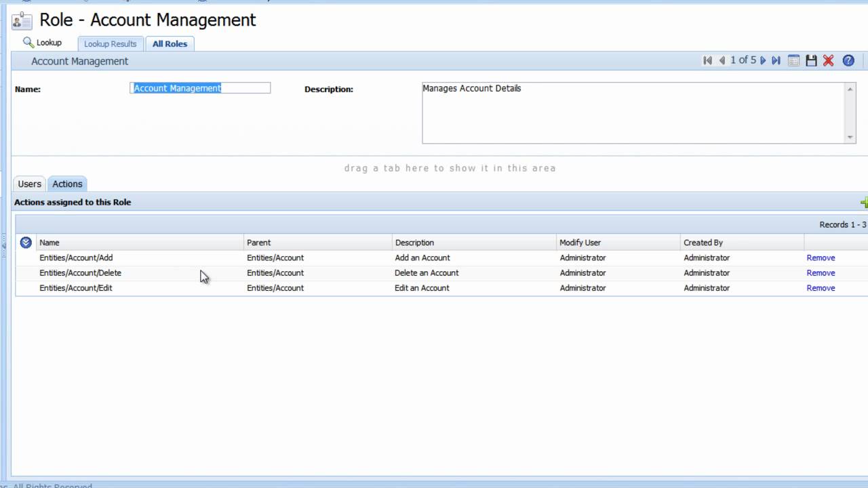
Task: Go to the previous role record
Action: pyautogui.click(x=722, y=60)
